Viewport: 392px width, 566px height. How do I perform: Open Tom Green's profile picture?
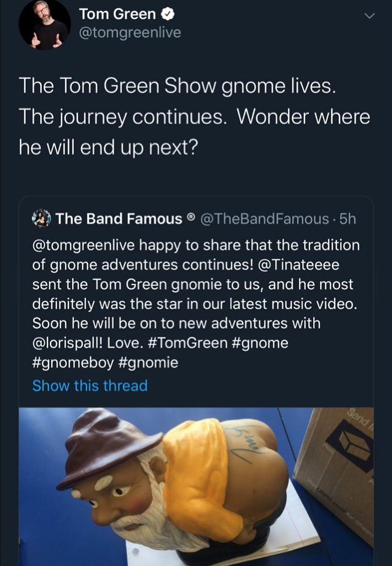click(45, 24)
